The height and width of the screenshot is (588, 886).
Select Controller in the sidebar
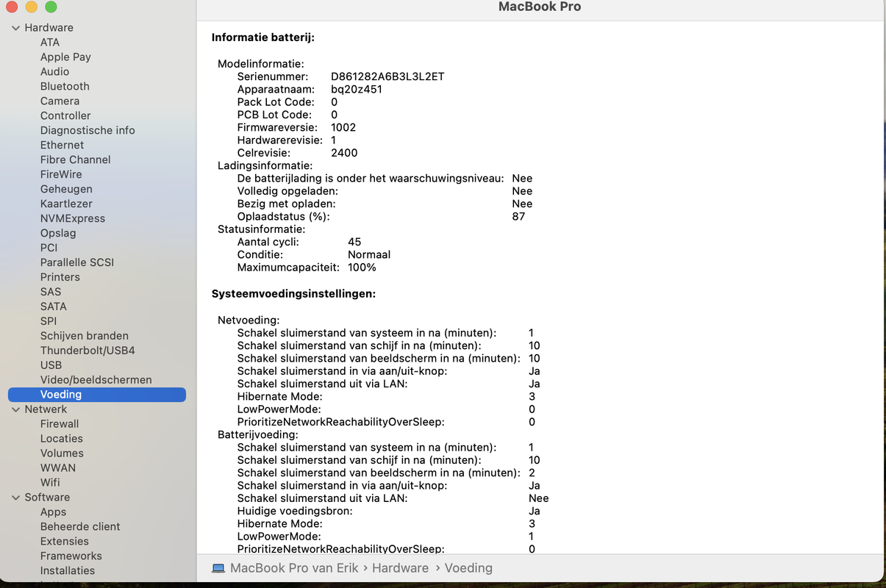pyautogui.click(x=65, y=115)
